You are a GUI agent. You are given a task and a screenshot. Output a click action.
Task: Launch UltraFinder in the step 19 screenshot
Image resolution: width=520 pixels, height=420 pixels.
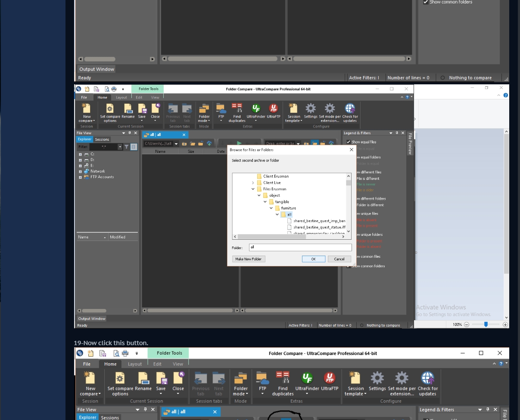[x=307, y=383]
